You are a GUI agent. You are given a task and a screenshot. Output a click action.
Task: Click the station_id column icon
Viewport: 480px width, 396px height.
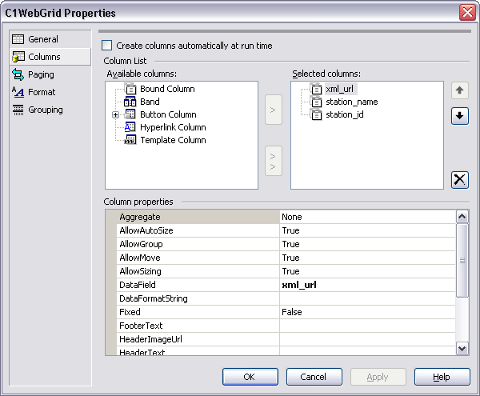click(x=316, y=115)
